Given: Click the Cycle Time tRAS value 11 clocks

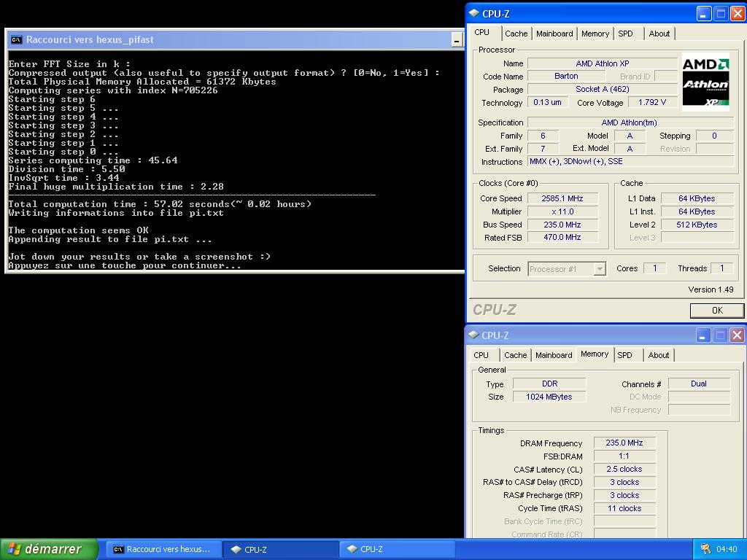Looking at the screenshot, I should (624, 508).
